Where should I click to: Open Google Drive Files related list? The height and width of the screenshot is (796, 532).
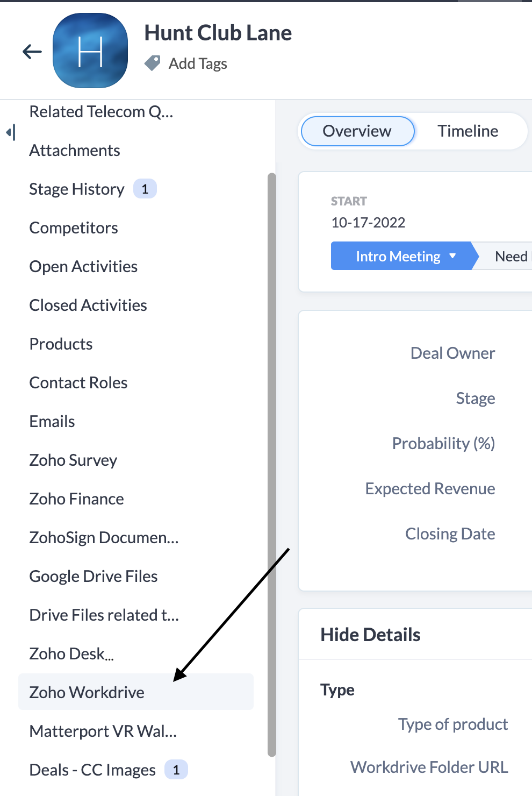pyautogui.click(x=94, y=577)
